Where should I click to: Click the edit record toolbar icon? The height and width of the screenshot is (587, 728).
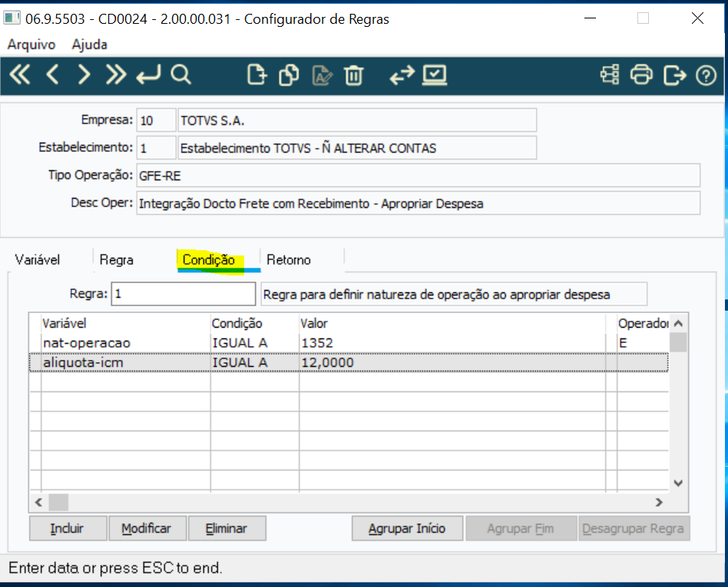(x=323, y=75)
